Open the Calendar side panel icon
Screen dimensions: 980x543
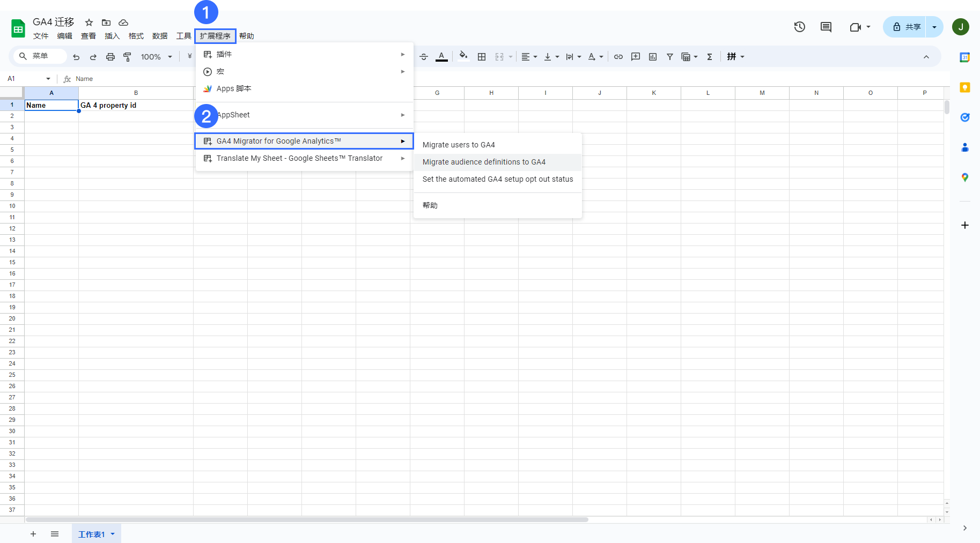[x=965, y=57]
